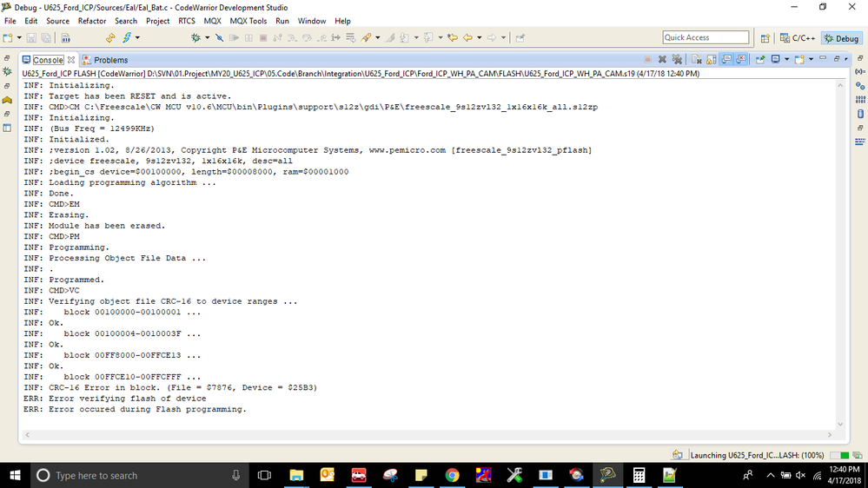Launch Debug with the green bug icon
The height and width of the screenshot is (488, 868).
pyautogui.click(x=196, y=37)
